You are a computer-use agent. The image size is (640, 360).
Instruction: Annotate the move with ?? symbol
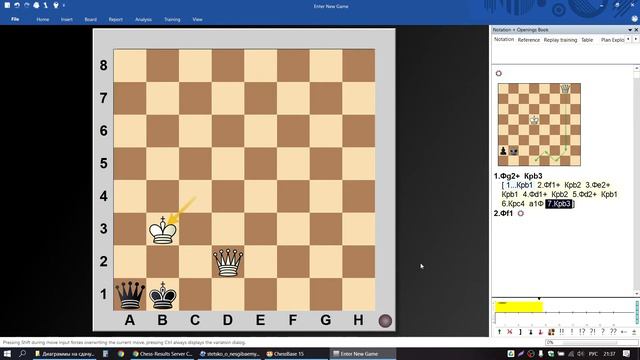(613, 332)
